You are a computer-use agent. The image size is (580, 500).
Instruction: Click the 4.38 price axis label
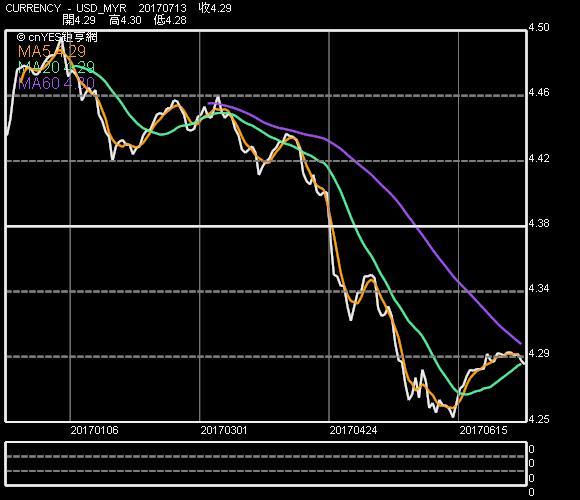tap(539, 223)
